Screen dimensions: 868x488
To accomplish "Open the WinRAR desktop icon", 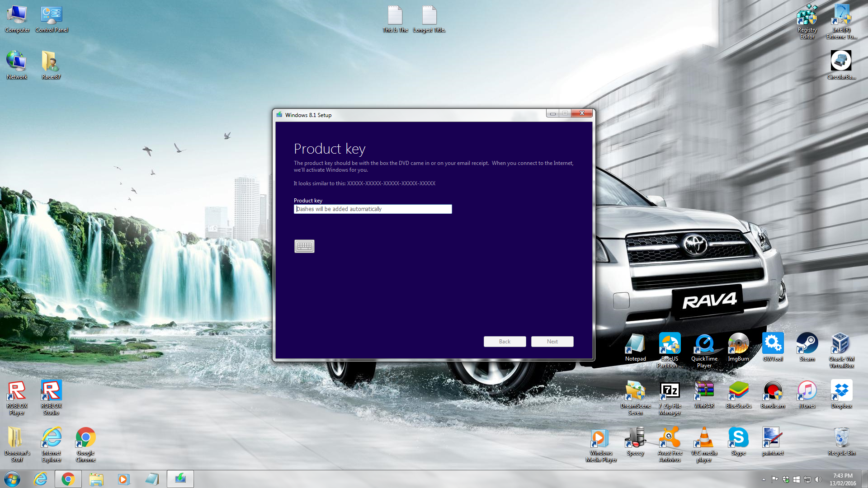I will pos(704,391).
